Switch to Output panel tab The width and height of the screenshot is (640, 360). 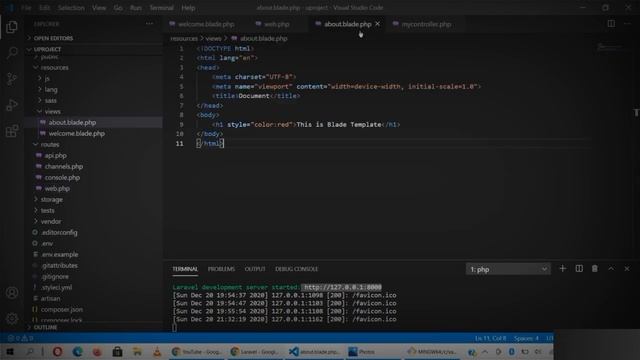coord(255,269)
